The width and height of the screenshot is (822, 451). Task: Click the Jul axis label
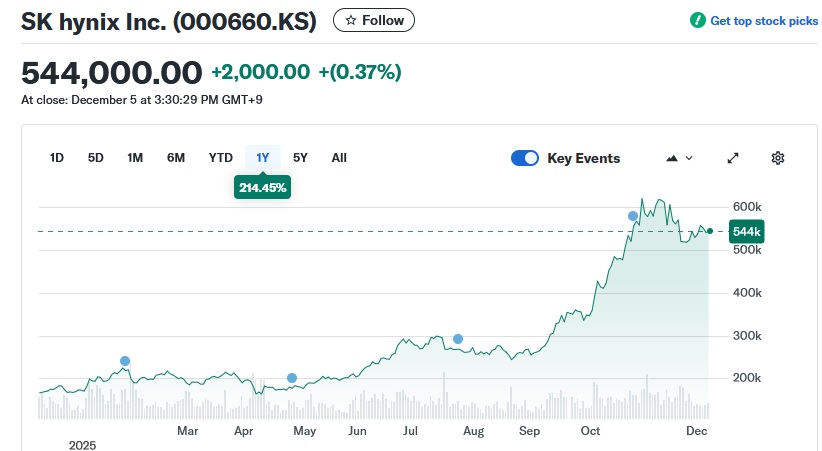click(x=410, y=431)
